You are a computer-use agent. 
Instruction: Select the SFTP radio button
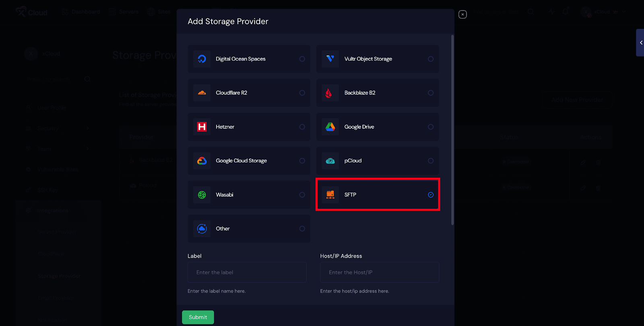point(431,195)
